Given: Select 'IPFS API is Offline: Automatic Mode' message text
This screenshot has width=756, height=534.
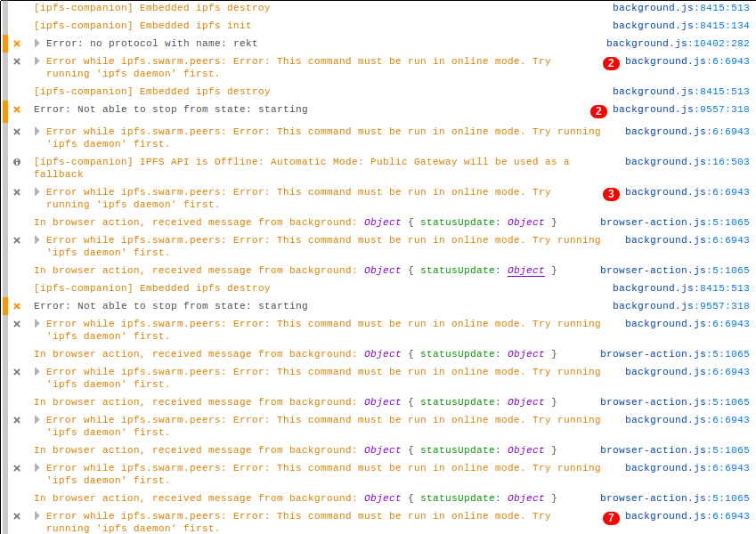Looking at the screenshot, I should [301, 167].
